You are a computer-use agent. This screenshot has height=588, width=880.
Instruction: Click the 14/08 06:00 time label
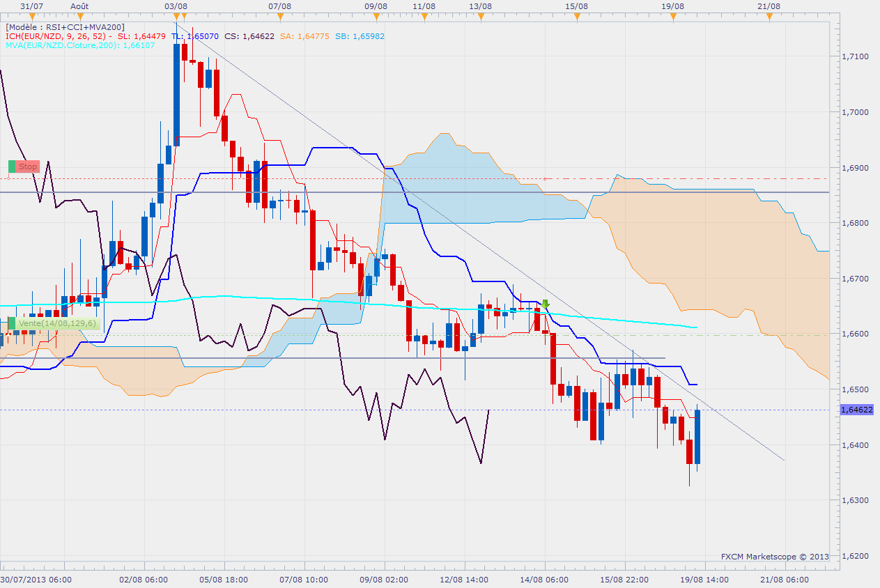click(x=544, y=580)
